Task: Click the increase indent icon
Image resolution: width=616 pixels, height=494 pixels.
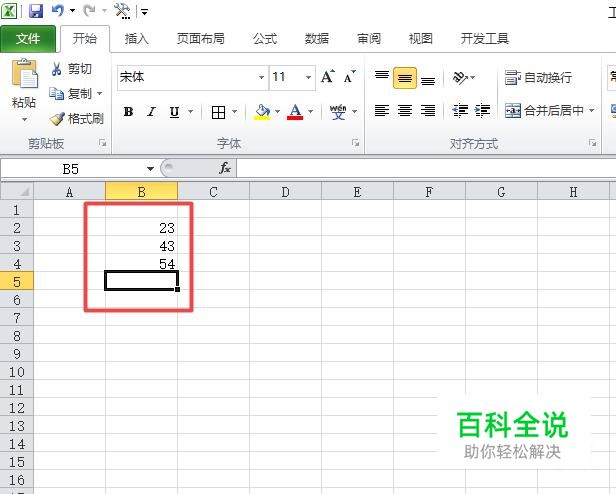Action: (x=482, y=111)
